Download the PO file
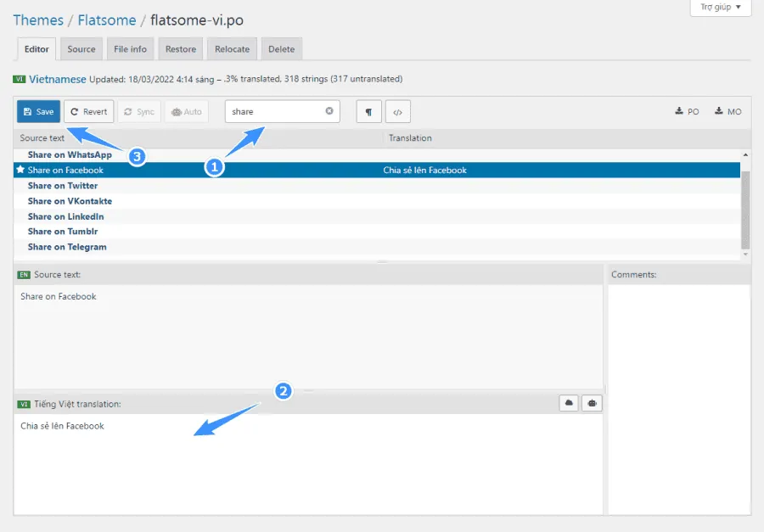The image size is (764, 532). point(687,112)
